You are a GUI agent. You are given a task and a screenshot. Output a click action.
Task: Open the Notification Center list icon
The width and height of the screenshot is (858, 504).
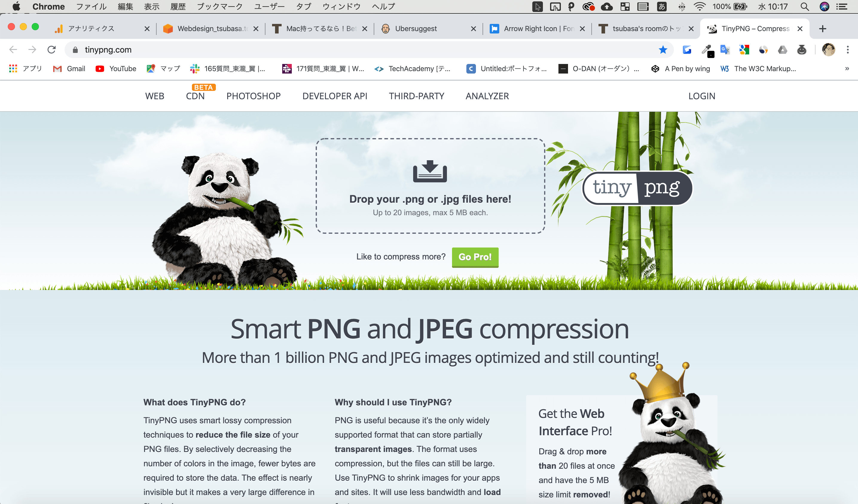842,7
